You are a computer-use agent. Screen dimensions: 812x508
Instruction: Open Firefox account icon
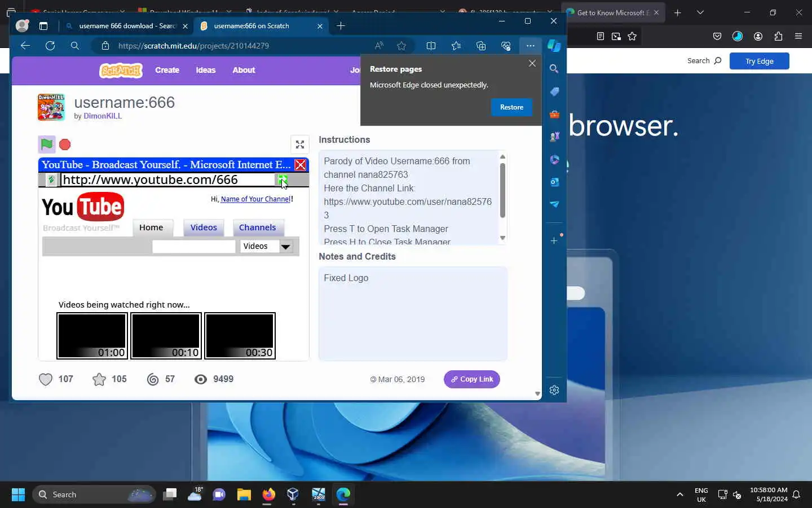click(x=758, y=36)
